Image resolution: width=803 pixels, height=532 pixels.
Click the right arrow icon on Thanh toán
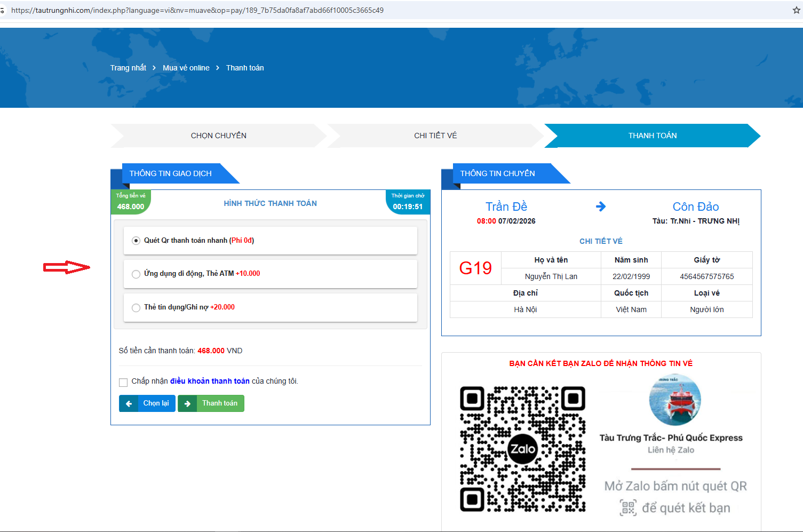187,404
